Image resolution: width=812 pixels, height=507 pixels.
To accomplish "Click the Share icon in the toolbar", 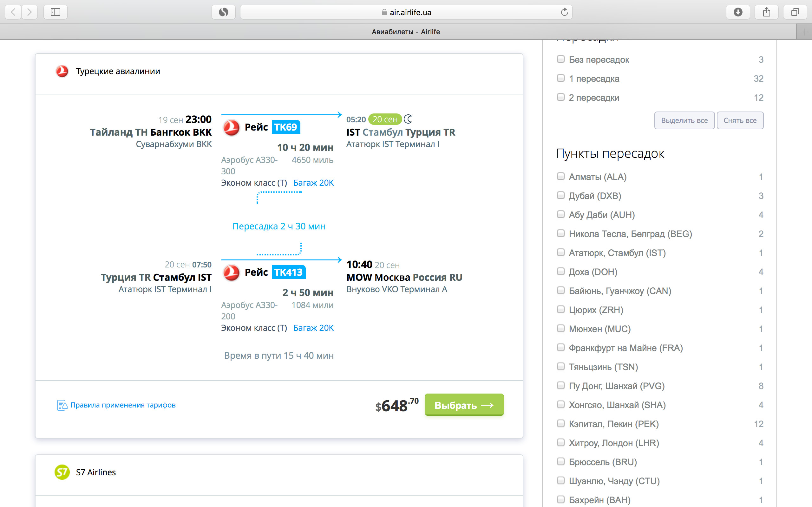I will [x=766, y=12].
